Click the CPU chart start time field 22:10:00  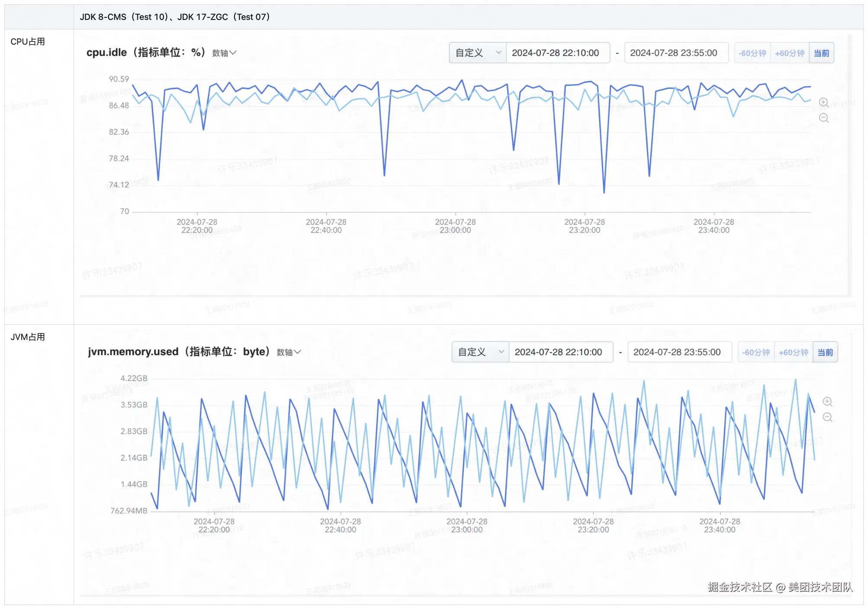click(x=557, y=53)
